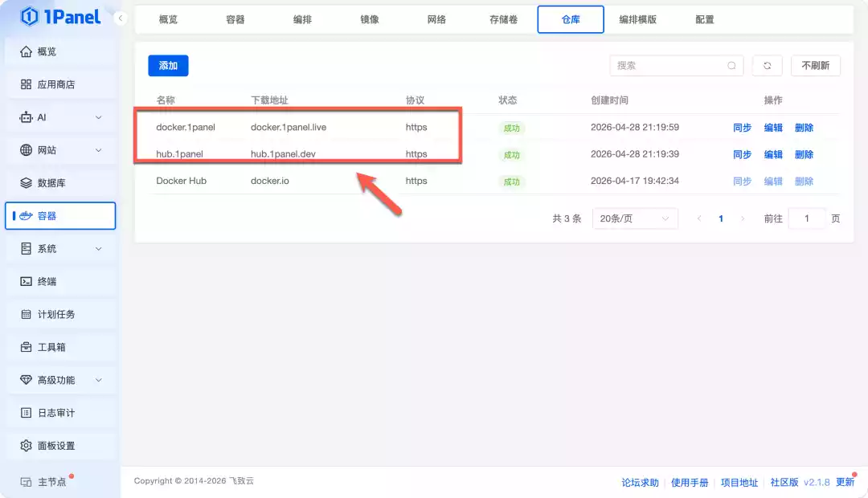Expand the 高级功能 sidebar group
Viewport: 868px width, 498px height.
point(62,379)
